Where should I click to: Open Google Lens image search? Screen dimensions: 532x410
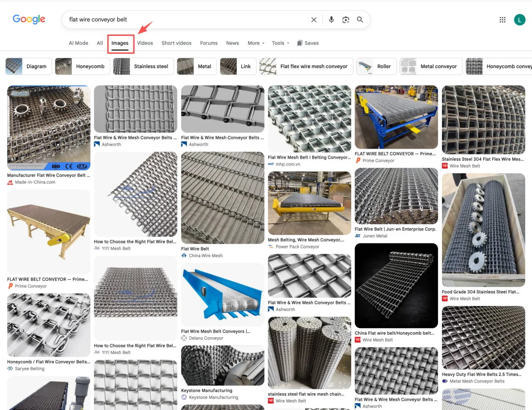pos(346,20)
